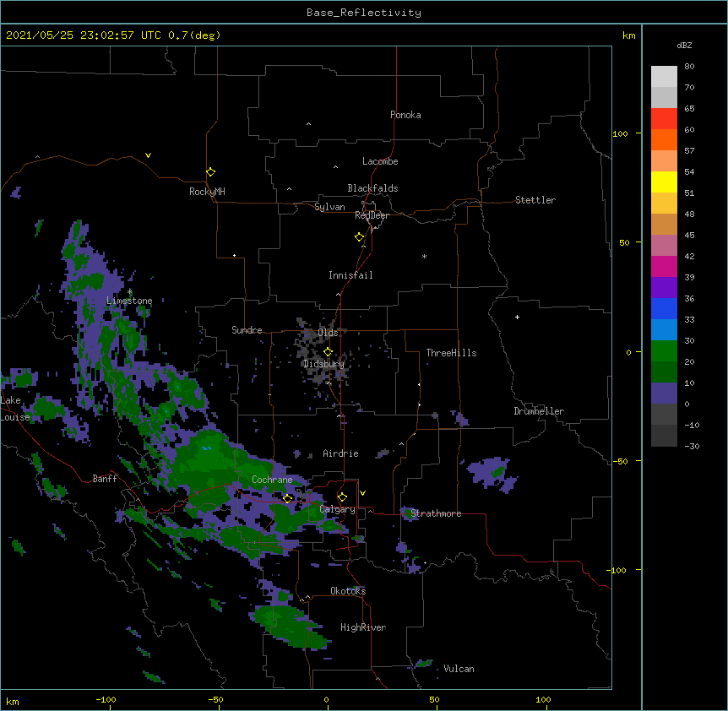This screenshot has width=728, height=711.
Task: Click the HighRiver city label
Action: pyautogui.click(x=363, y=627)
